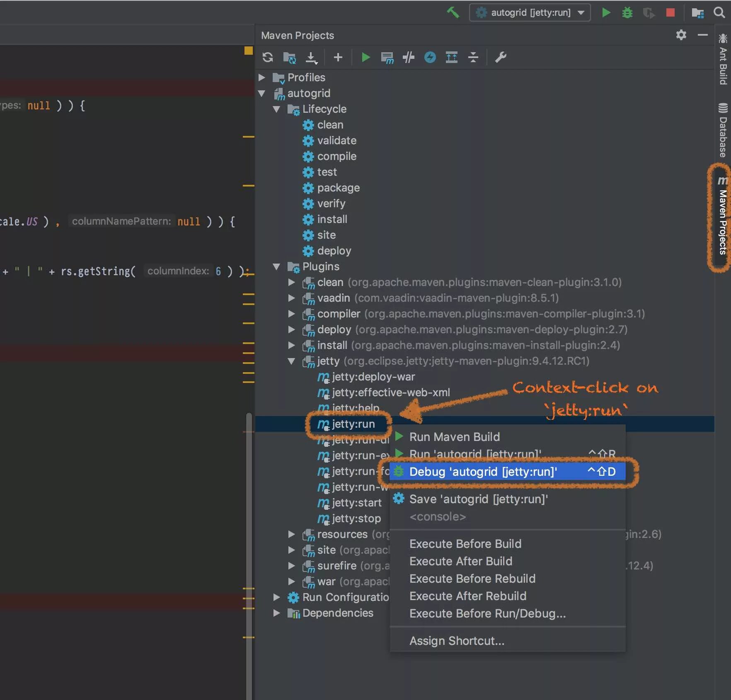
Task: Select the validate lifecycle phase
Action: coord(336,140)
